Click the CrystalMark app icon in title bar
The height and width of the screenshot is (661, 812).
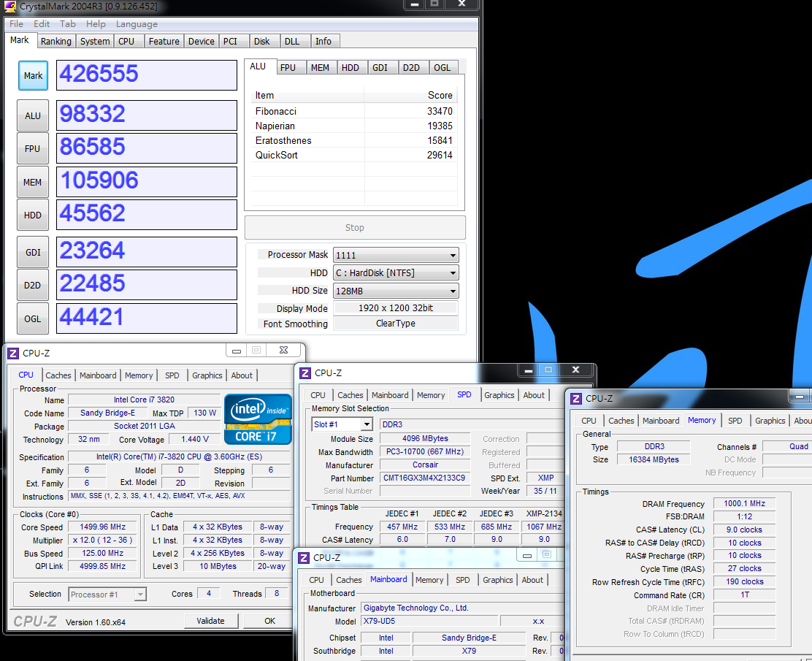click(x=9, y=7)
